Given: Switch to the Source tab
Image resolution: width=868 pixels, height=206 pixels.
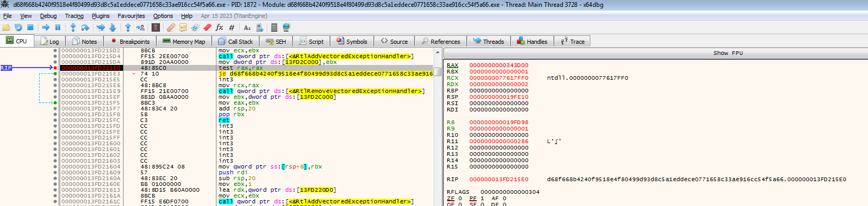Looking at the screenshot, I should tap(394, 41).
